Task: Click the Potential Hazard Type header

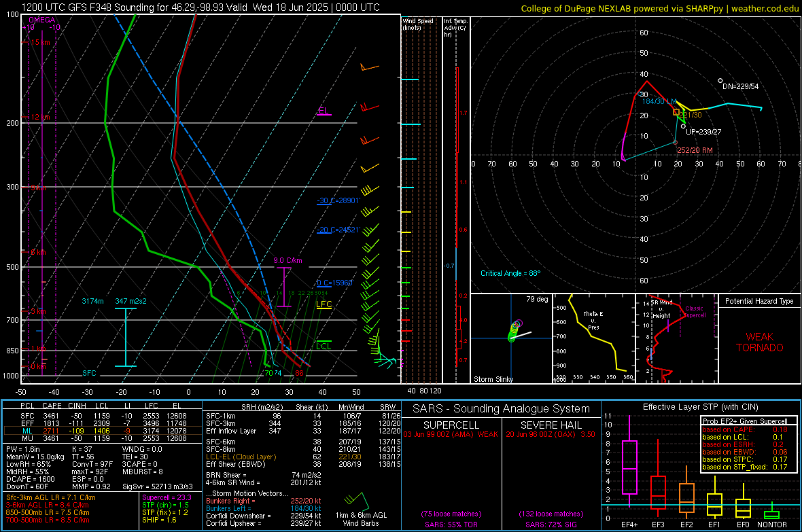Action: coord(760,301)
